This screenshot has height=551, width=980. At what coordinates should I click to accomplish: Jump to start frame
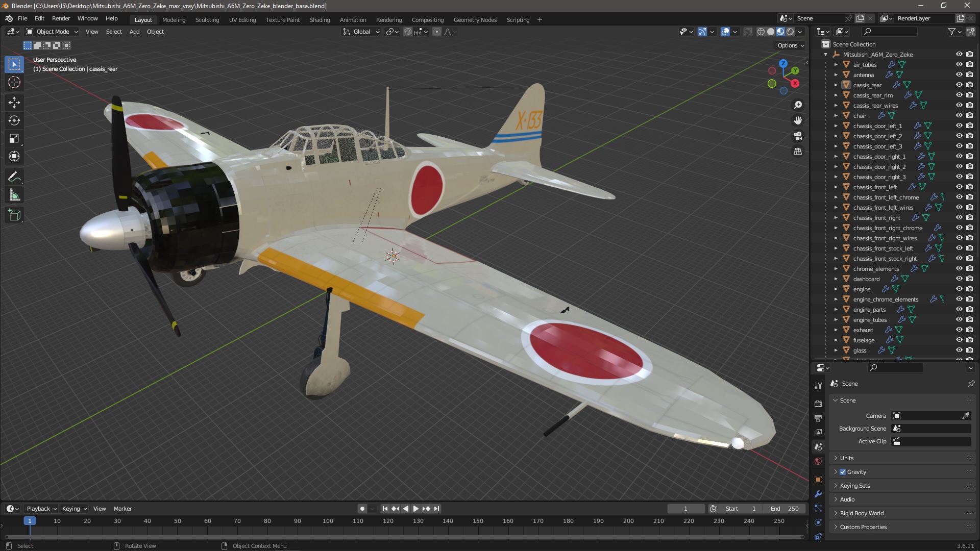click(385, 509)
